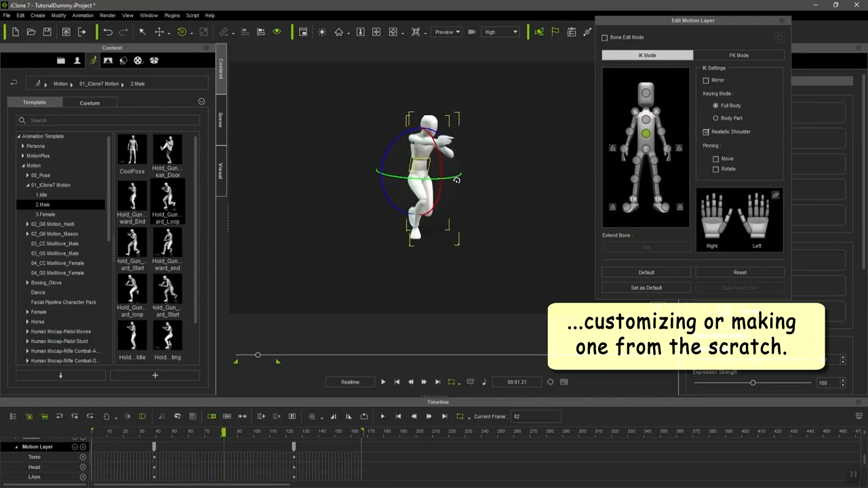Image resolution: width=868 pixels, height=488 pixels.
Task: Select the film reel Media category icon
Action: click(x=138, y=60)
